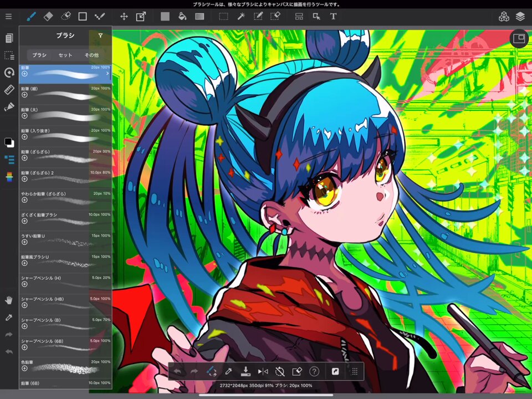Save canvas with download icon
Viewport: 532px width, 399px height.
pos(245,371)
